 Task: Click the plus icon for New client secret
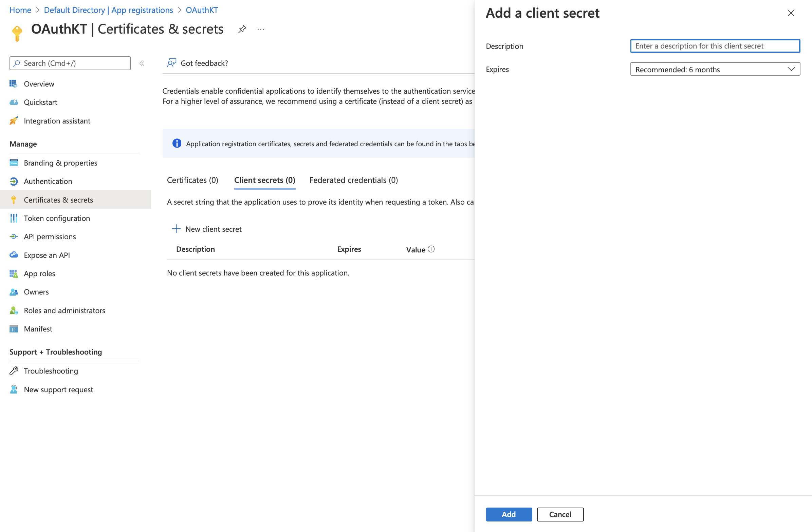(x=176, y=228)
